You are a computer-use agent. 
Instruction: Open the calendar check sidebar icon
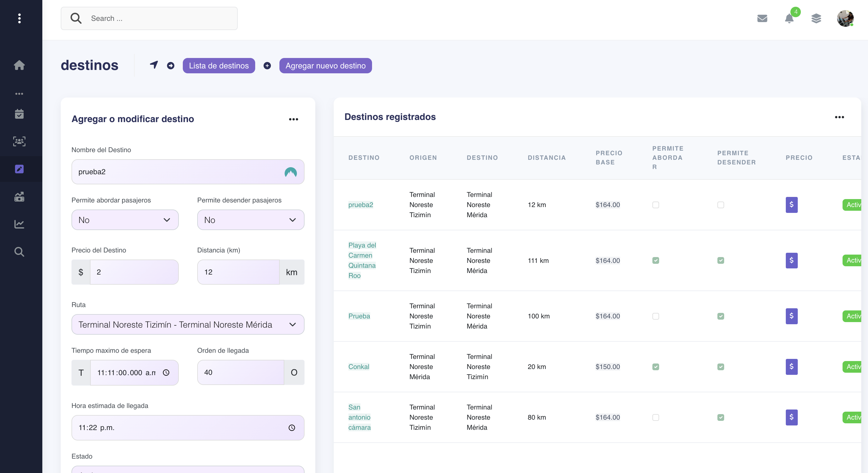click(x=19, y=114)
